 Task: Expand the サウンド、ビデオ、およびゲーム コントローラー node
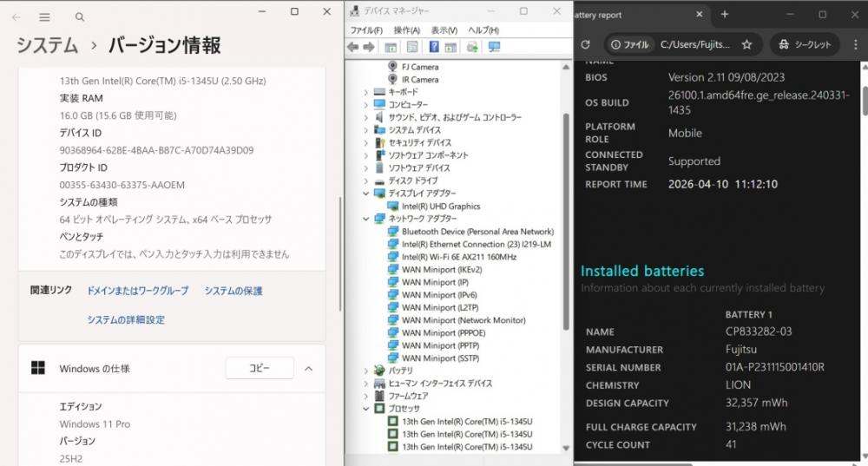[366, 117]
